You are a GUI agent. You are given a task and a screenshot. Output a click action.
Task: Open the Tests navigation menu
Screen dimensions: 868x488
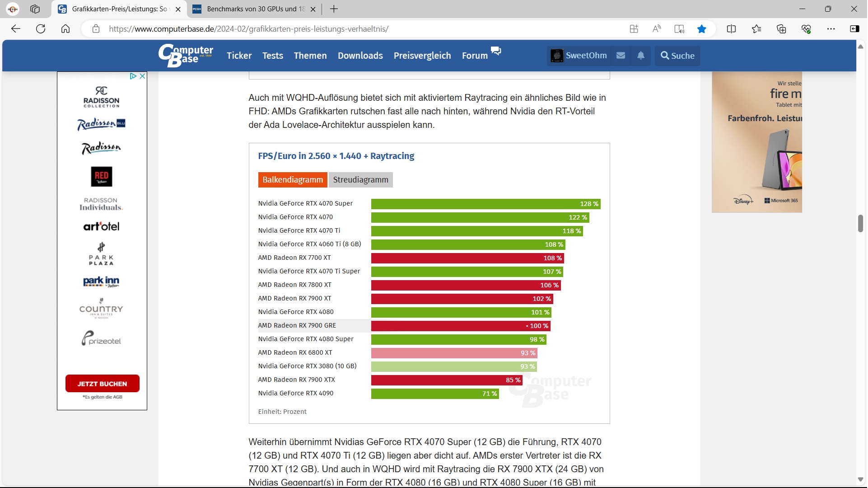pos(273,56)
